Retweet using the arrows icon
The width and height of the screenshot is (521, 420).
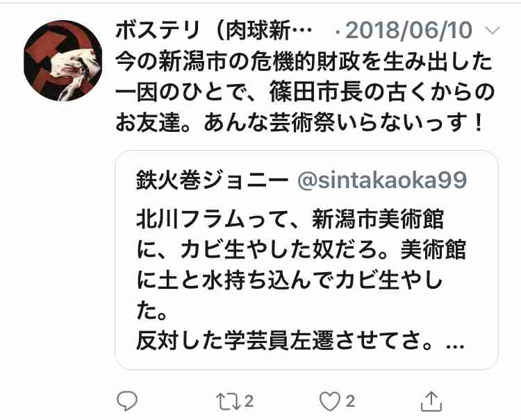[228, 401]
